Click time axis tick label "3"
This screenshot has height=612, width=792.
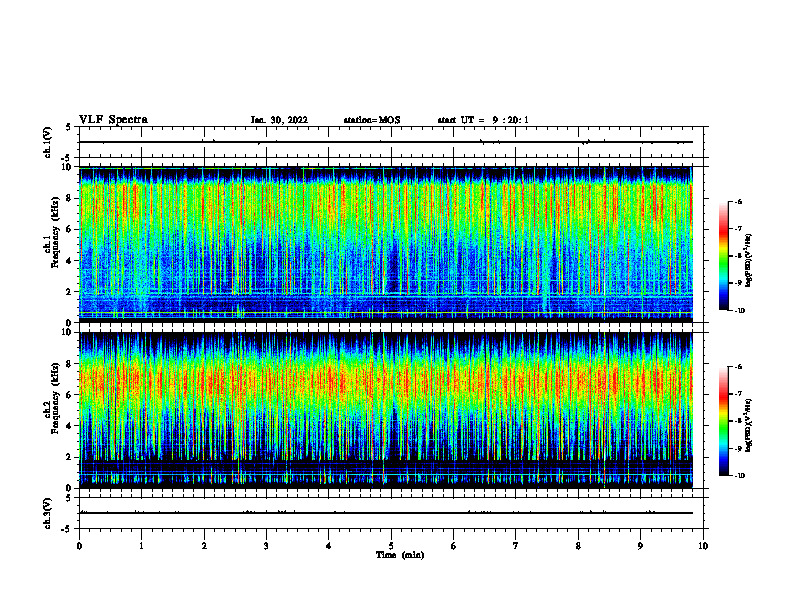[266, 546]
